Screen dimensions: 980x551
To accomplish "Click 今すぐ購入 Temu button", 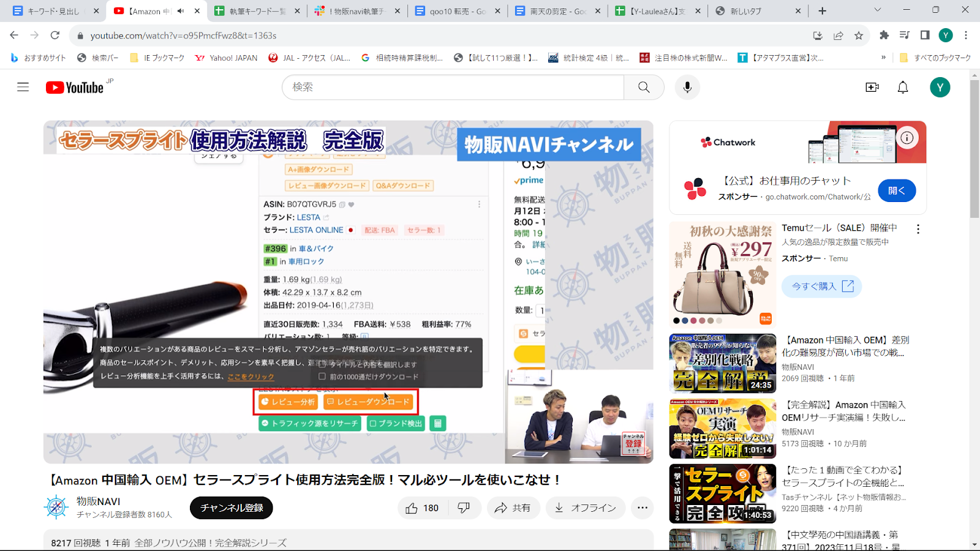I will point(822,286).
